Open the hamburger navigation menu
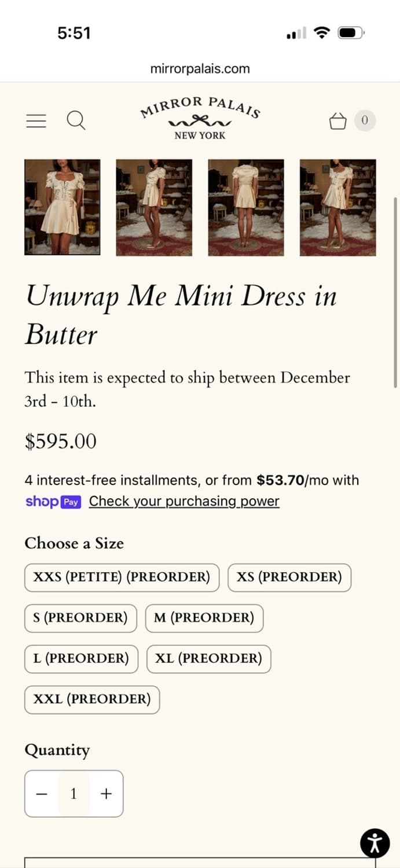 pyautogui.click(x=36, y=120)
